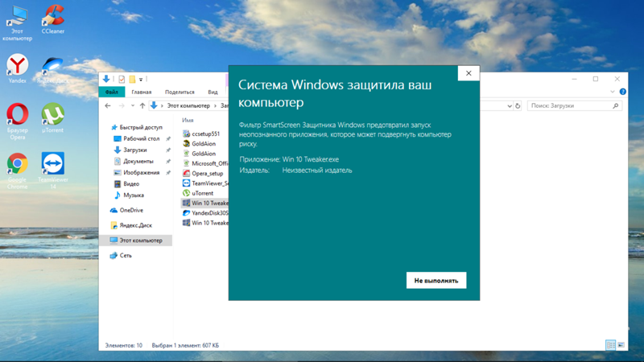The width and height of the screenshot is (644, 362).
Task: Open the Яндекс.Диск desktop shortcut
Action: click(52, 70)
